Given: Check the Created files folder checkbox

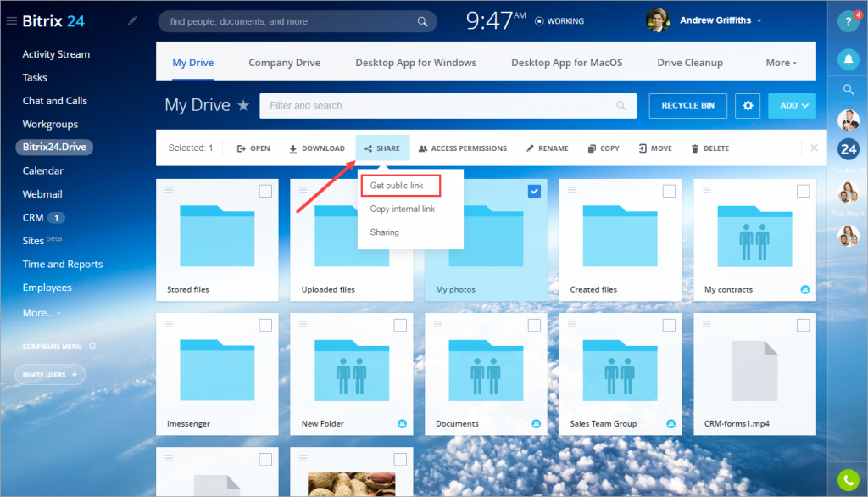Looking at the screenshot, I should (x=669, y=191).
